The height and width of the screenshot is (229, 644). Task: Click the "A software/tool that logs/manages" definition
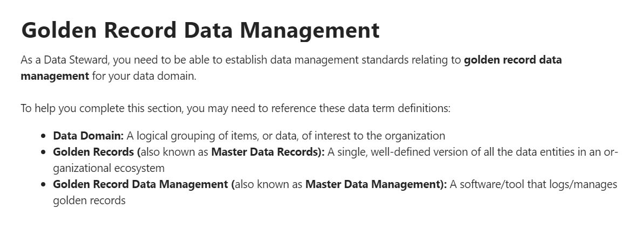coord(533,184)
